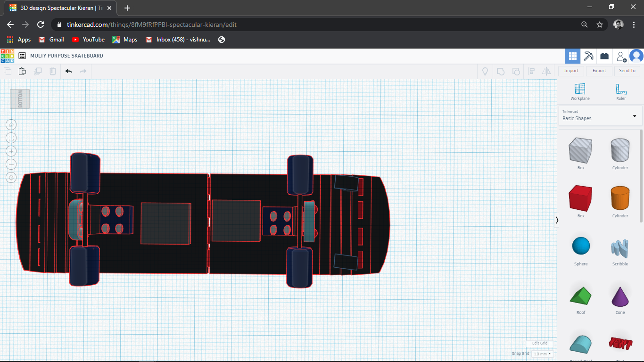The image size is (644, 362).
Task: Click the Fit all in view button
Action: click(x=11, y=138)
